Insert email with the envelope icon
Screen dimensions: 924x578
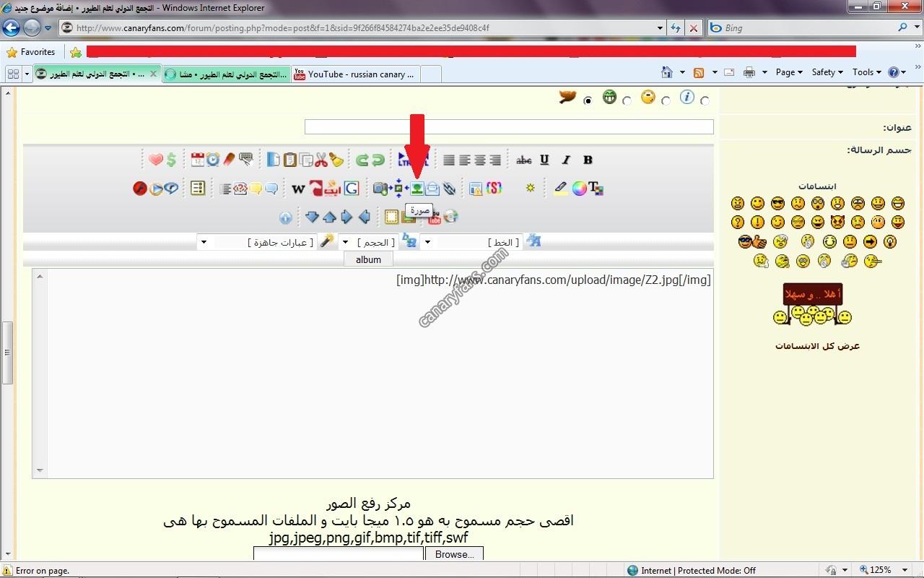coord(432,189)
